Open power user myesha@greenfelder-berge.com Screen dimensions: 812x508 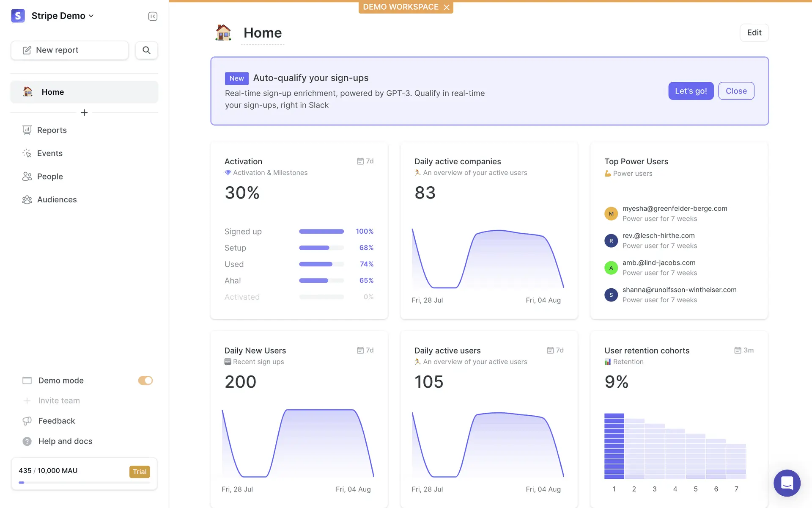[674, 209]
